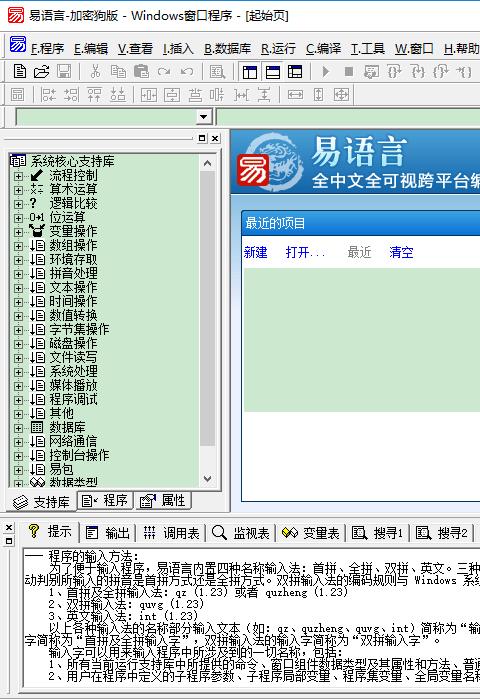Click the 打开... link
Image resolution: width=480 pixels, height=700 pixels.
[x=305, y=252]
